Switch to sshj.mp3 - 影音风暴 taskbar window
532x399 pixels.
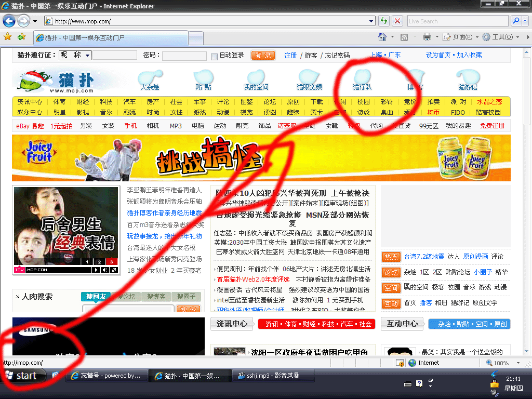click(273, 376)
